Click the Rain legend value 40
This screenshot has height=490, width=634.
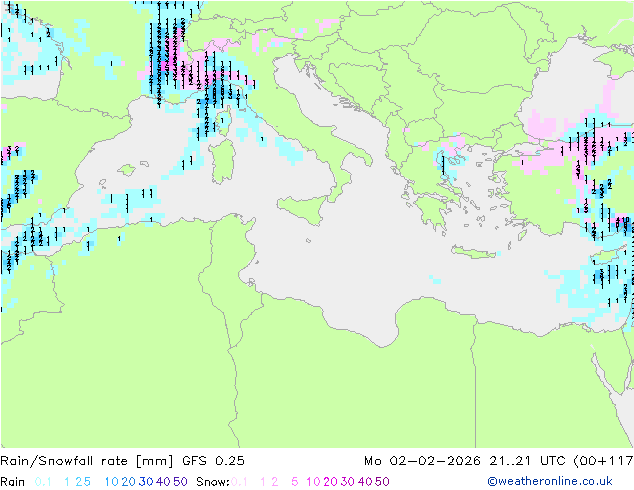coord(163,482)
